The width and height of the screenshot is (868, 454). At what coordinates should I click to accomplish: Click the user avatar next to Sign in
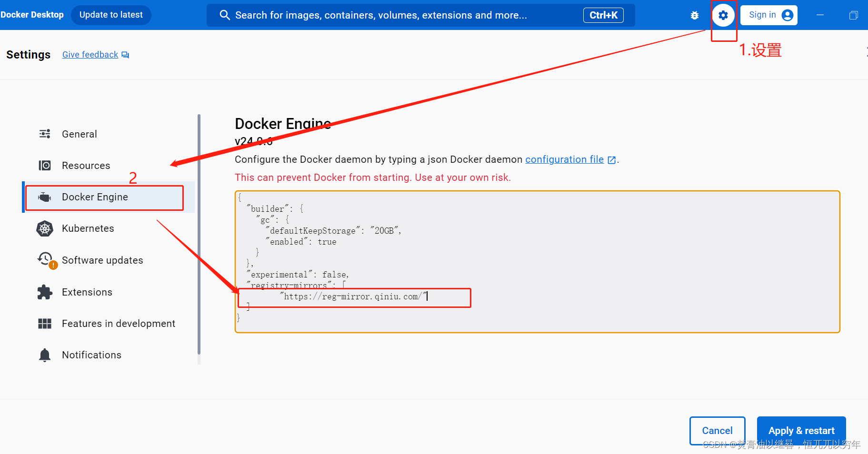click(x=787, y=15)
